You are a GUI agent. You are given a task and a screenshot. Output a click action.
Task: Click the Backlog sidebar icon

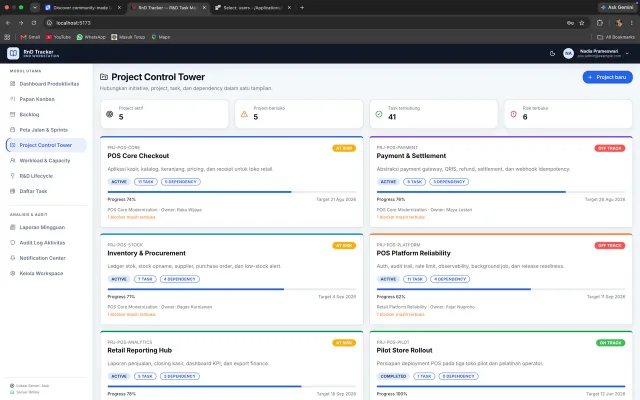click(x=12, y=115)
